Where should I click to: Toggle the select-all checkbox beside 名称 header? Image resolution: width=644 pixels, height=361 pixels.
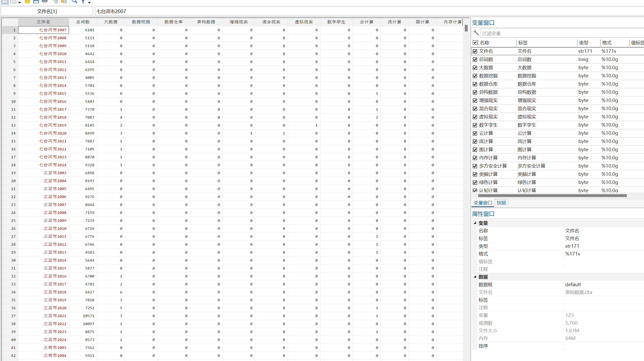tap(475, 43)
